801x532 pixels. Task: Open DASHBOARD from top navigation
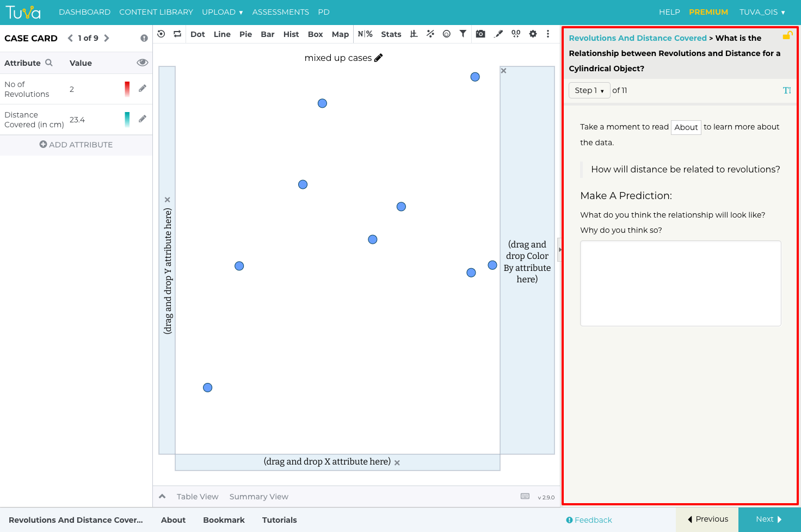(84, 12)
